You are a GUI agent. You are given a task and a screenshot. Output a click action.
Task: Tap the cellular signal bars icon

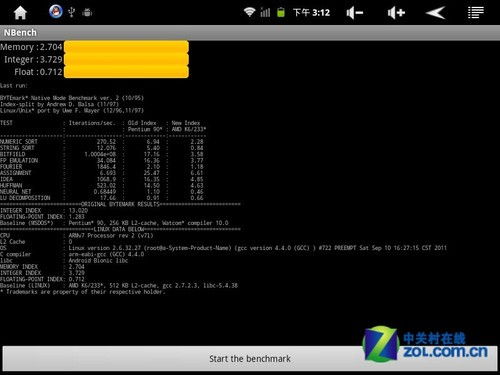(265, 13)
